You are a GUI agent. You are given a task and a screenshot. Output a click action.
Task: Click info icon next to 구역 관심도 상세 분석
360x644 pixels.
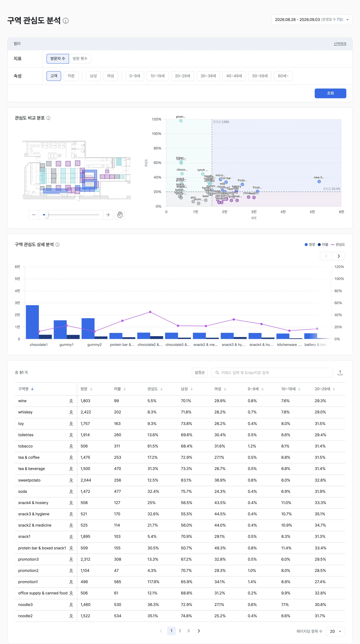pos(57,244)
